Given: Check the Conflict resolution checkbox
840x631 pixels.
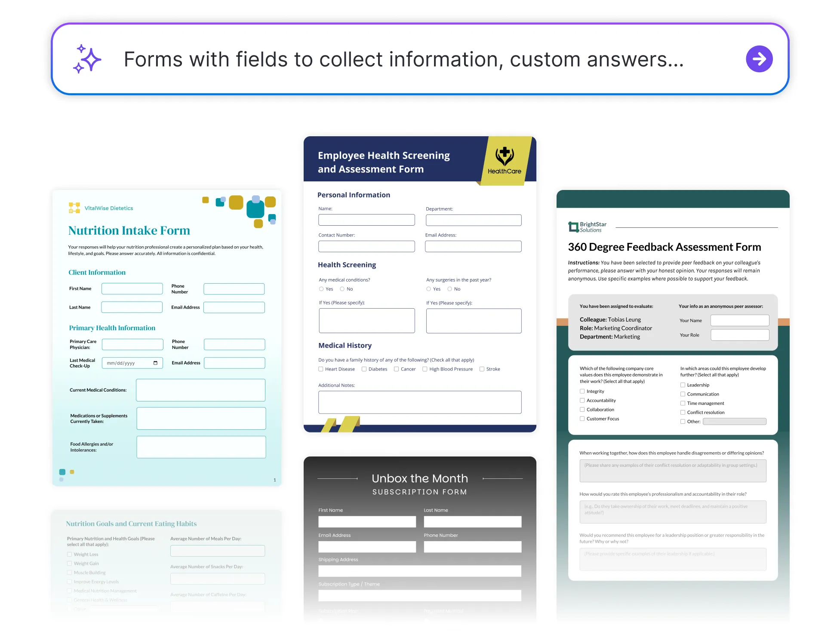Looking at the screenshot, I should tap(683, 413).
